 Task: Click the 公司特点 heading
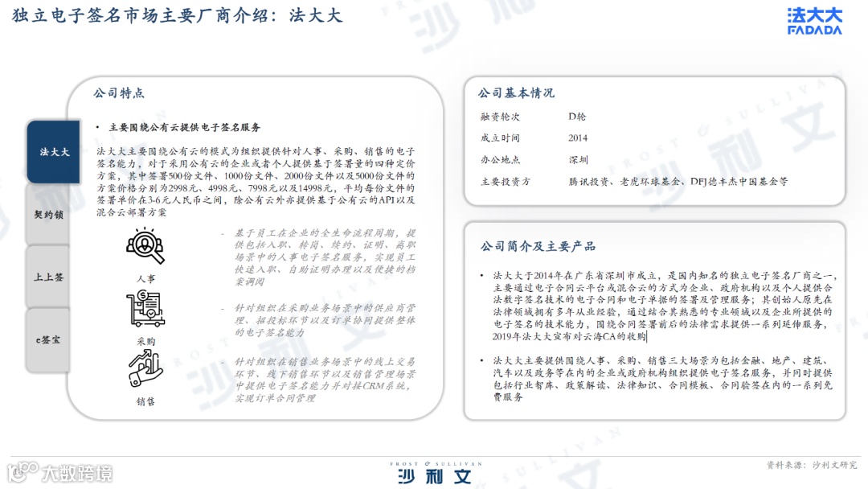[x=119, y=93]
